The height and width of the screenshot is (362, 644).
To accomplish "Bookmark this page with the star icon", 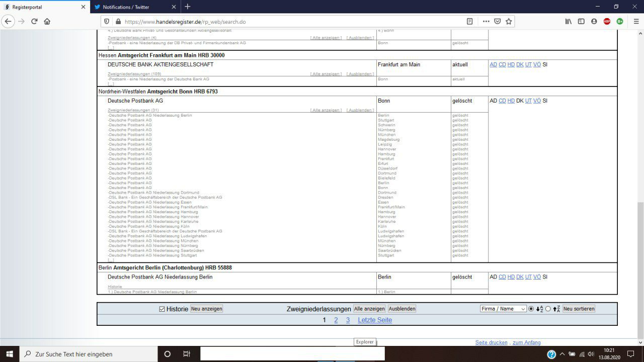I will point(509,22).
